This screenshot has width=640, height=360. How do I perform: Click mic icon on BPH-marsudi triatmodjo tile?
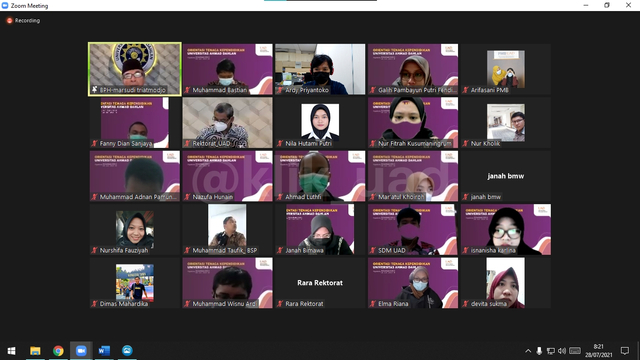[x=95, y=90]
